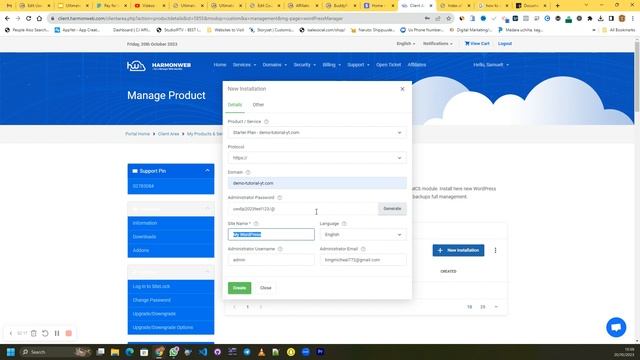Image resolution: width=640 pixels, height=360 pixels.
Task: Pause the screen recording
Action: 57,333
